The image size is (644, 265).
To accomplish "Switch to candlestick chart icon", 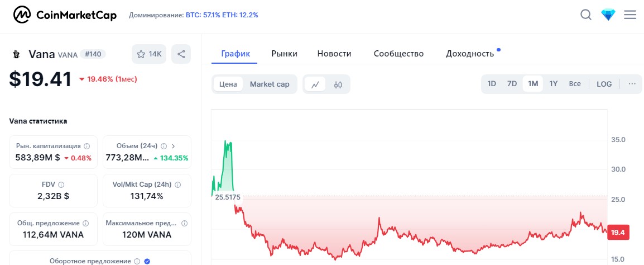I will coord(338,84).
